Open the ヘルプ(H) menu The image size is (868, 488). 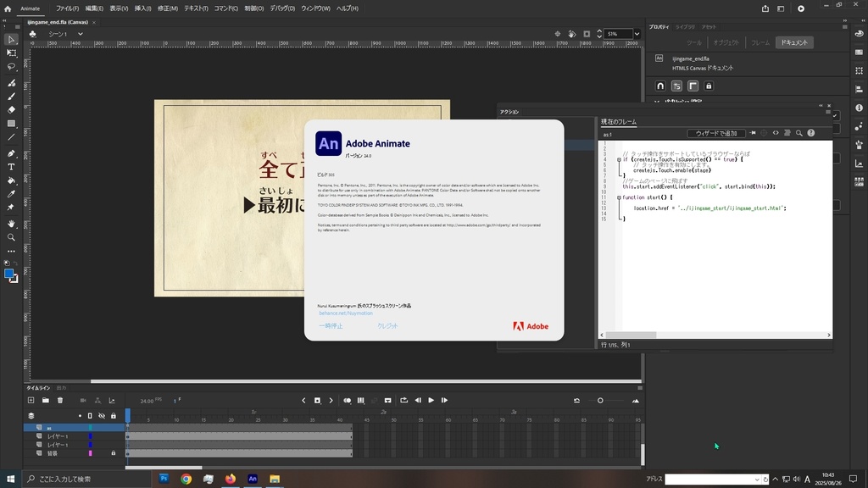coord(347,8)
